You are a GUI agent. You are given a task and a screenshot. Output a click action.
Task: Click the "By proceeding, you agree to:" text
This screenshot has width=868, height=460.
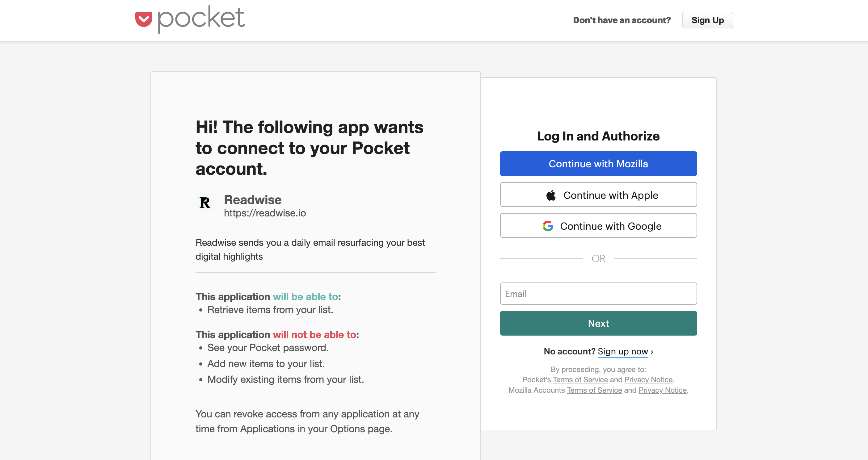(x=598, y=370)
